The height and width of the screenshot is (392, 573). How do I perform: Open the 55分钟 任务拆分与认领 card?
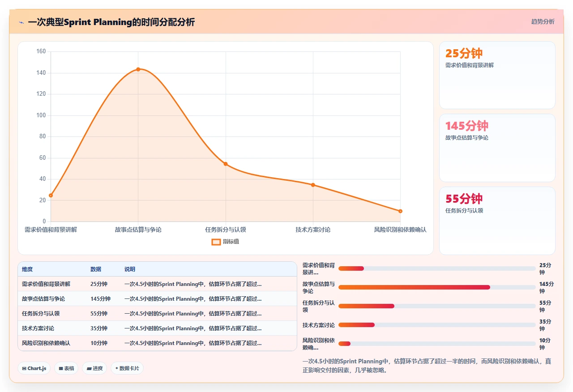pos(497,221)
